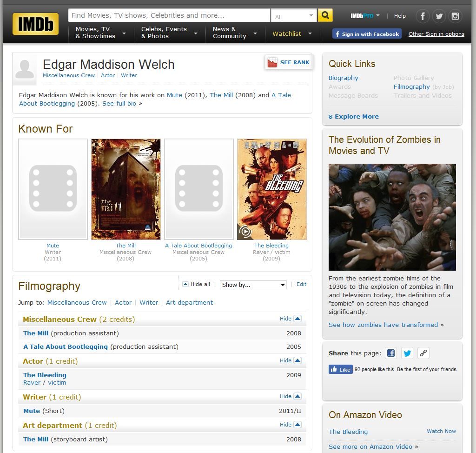Share this page via Twitter icon
Image resolution: width=476 pixels, height=453 pixels.
tap(407, 353)
